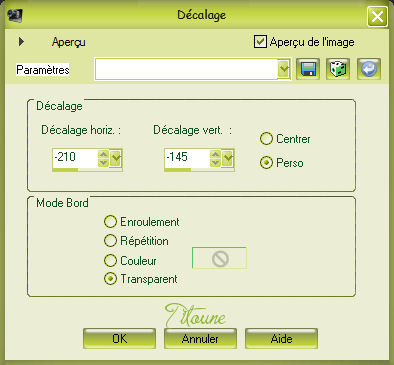
Task: Close the Décalage dialog
Action: [377, 16]
